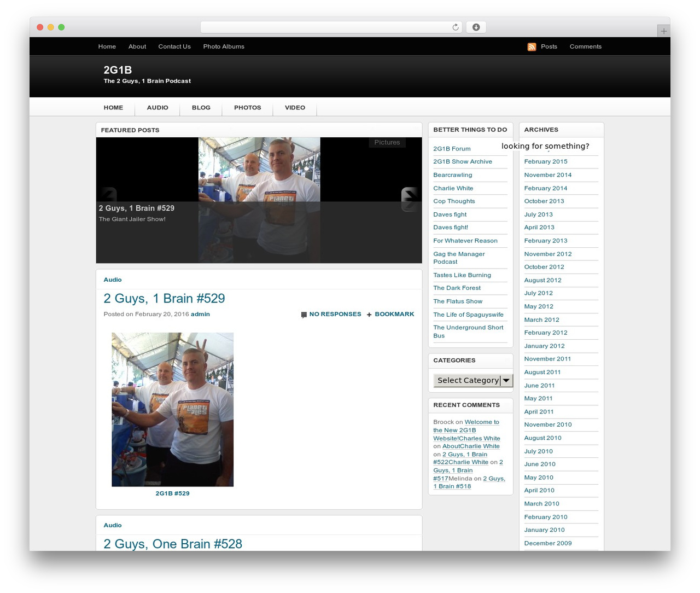The height and width of the screenshot is (593, 700).
Task: Open the 2G1B #529 post photo thumbnail
Action: pos(172,409)
